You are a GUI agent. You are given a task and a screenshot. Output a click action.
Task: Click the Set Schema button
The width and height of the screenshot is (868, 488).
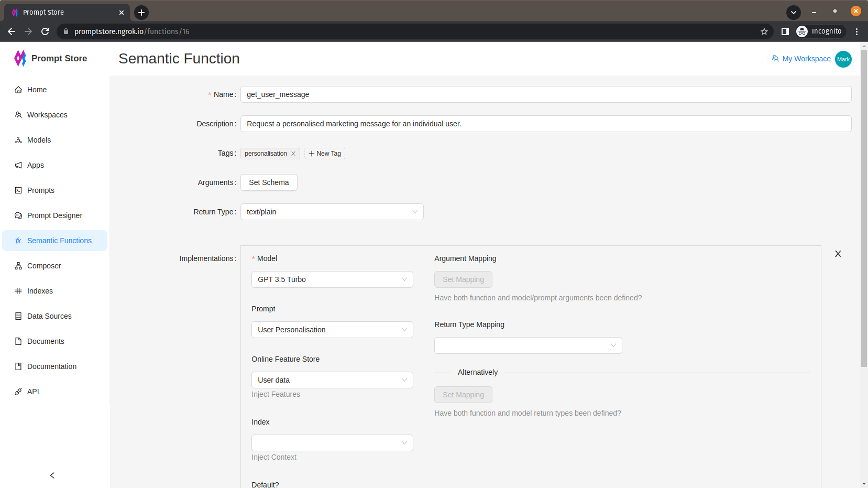[269, 182]
